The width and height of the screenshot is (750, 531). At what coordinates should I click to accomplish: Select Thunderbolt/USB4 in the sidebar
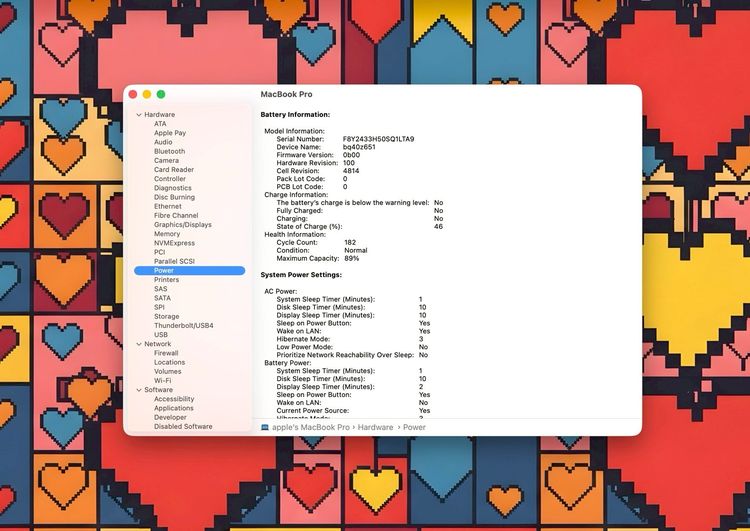point(183,326)
